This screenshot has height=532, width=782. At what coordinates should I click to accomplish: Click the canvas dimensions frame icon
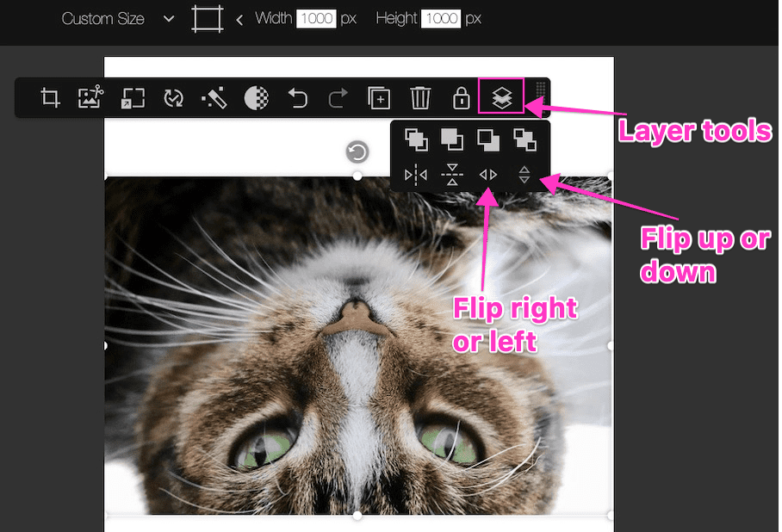tap(206, 19)
